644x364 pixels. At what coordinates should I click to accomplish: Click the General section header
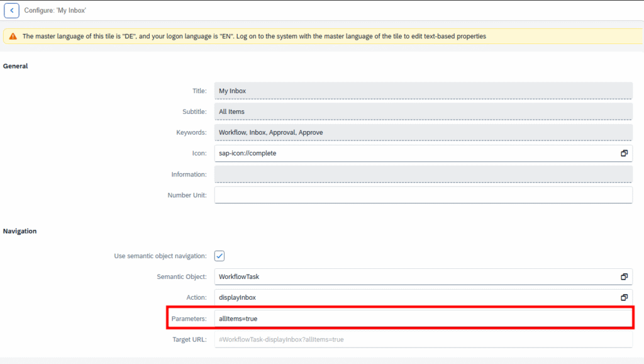[x=16, y=66]
